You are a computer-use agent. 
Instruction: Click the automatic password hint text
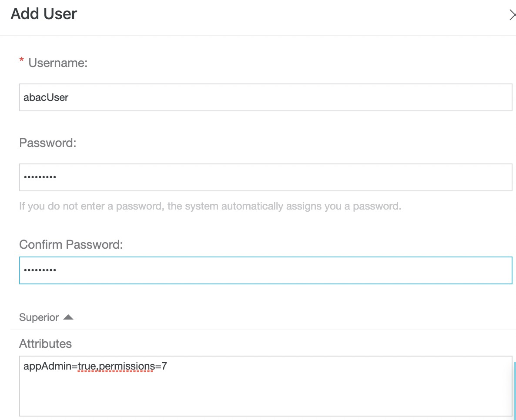click(x=210, y=206)
